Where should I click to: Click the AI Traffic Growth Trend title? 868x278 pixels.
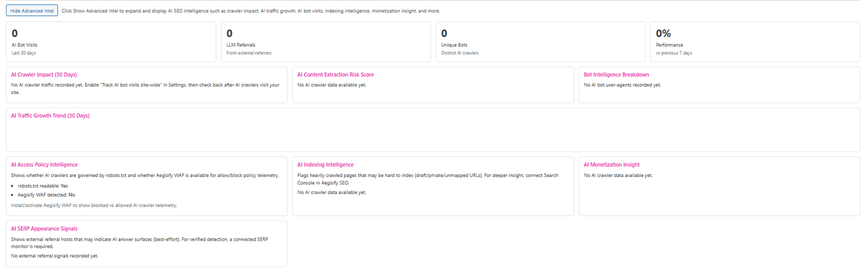pos(50,116)
